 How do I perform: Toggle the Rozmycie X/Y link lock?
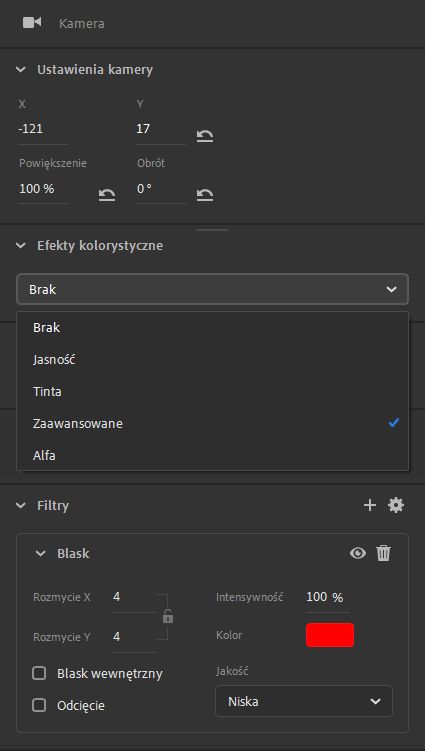168,616
